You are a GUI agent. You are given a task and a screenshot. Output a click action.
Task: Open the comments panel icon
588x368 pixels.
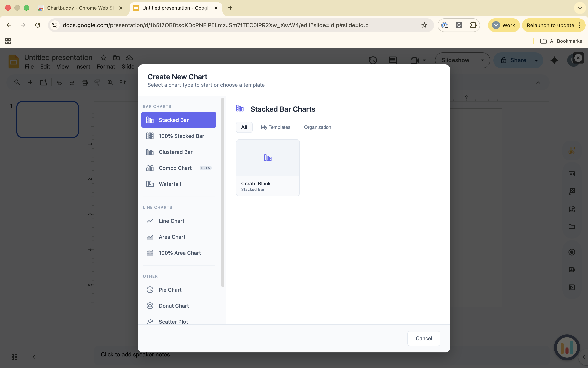coord(392,60)
